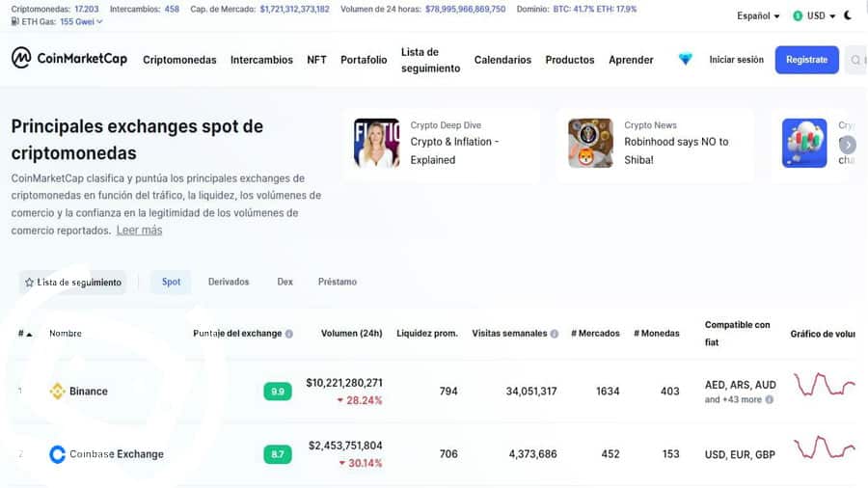Select the Spot tab
The height and width of the screenshot is (488, 868).
tap(171, 282)
